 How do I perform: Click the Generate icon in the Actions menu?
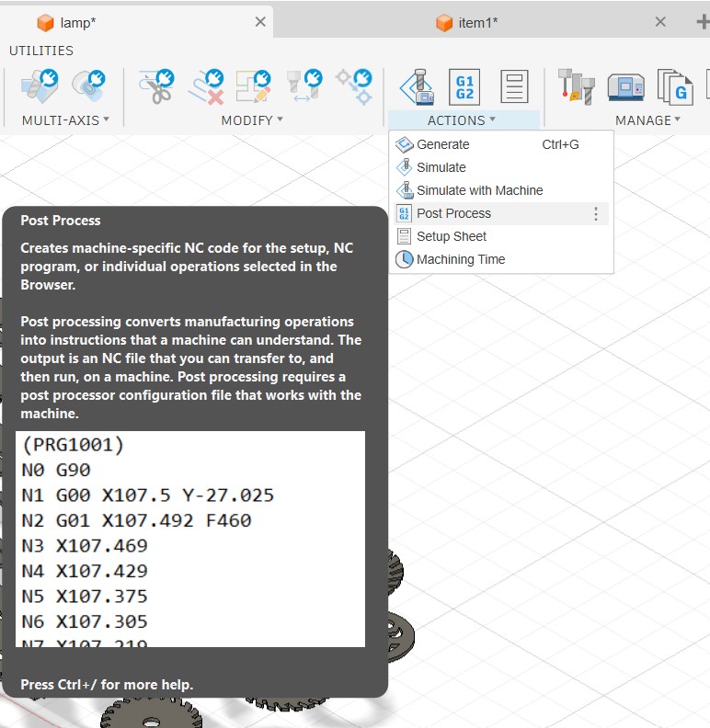[x=405, y=145]
